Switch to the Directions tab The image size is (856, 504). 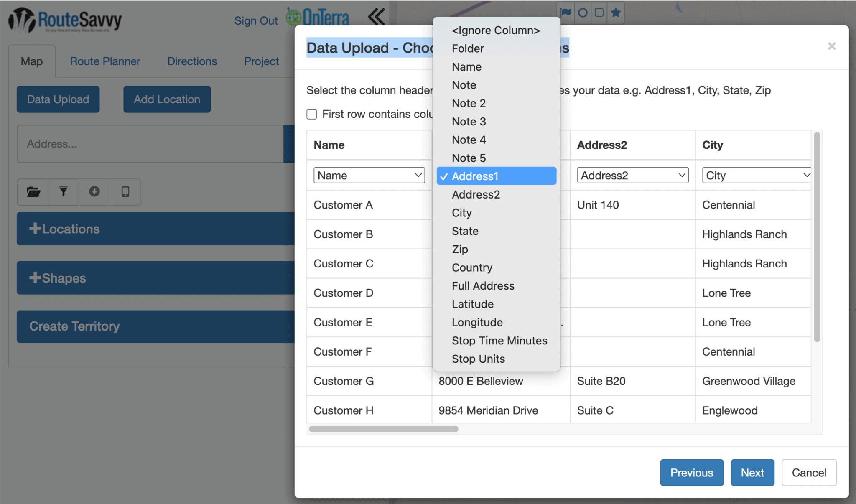click(192, 61)
